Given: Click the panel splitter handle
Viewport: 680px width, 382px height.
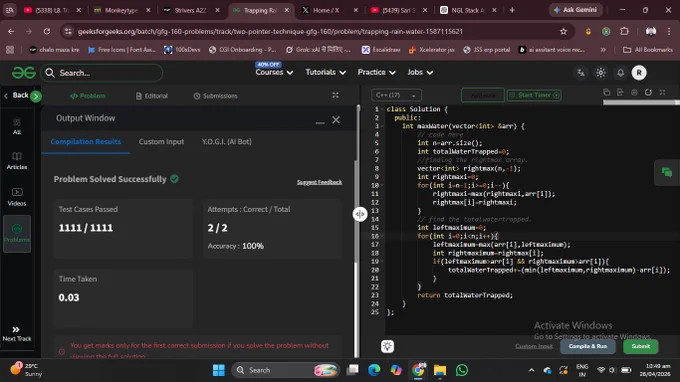Looking at the screenshot, I should (x=360, y=214).
